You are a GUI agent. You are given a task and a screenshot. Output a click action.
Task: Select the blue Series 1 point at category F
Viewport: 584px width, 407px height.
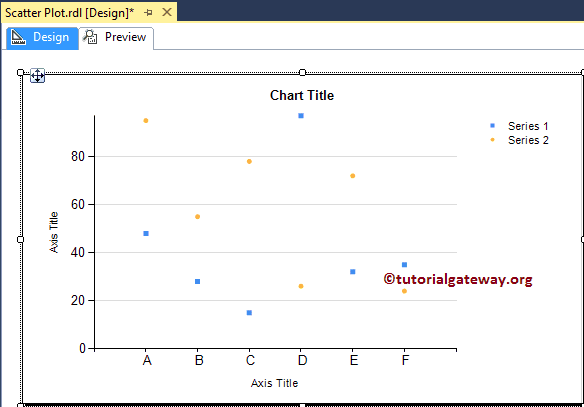(x=404, y=265)
